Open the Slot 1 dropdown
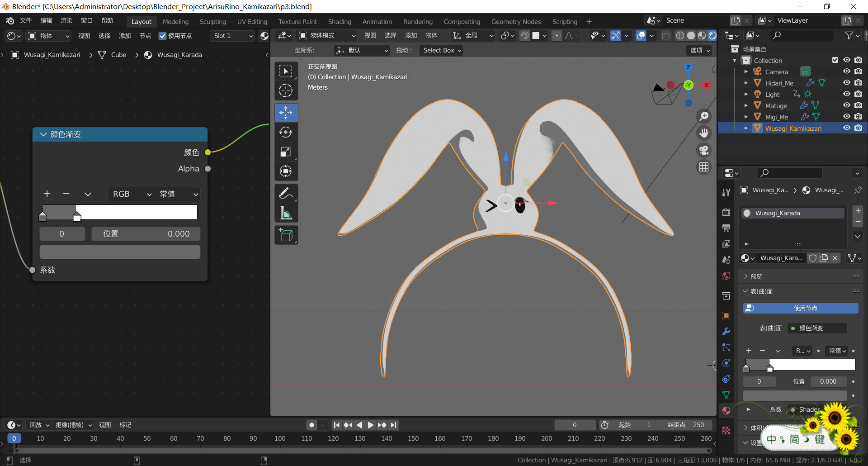Image resolution: width=868 pixels, height=466 pixels. tap(233, 36)
